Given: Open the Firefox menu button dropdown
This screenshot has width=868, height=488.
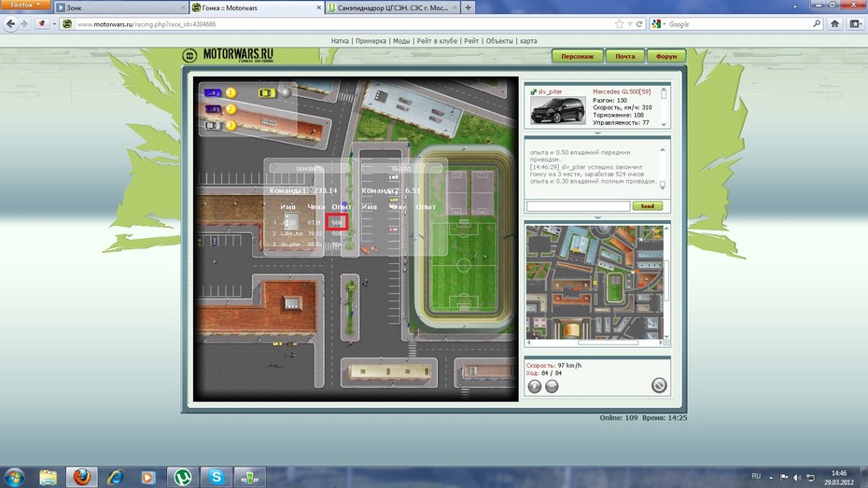Looking at the screenshot, I should [25, 5].
